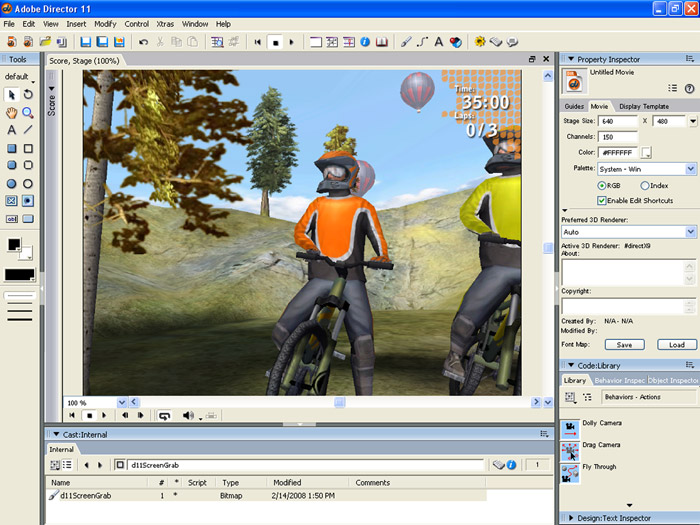Select the Hand tool

click(11, 112)
